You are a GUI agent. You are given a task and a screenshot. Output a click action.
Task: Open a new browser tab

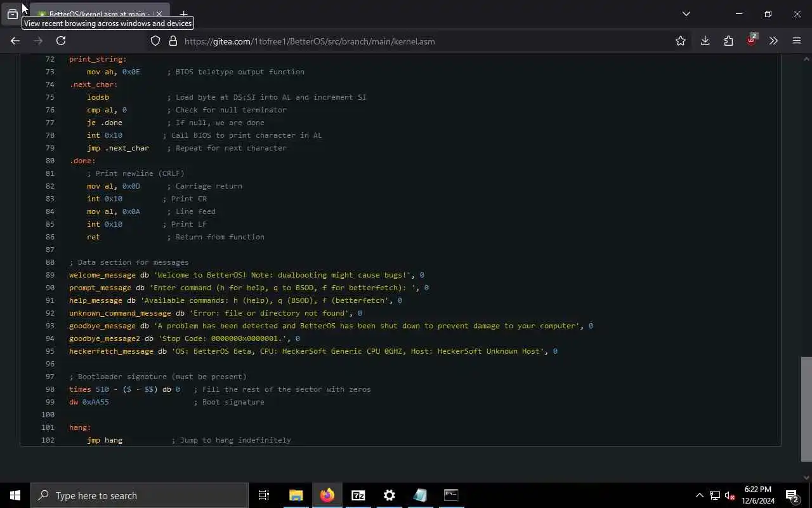coord(183,14)
